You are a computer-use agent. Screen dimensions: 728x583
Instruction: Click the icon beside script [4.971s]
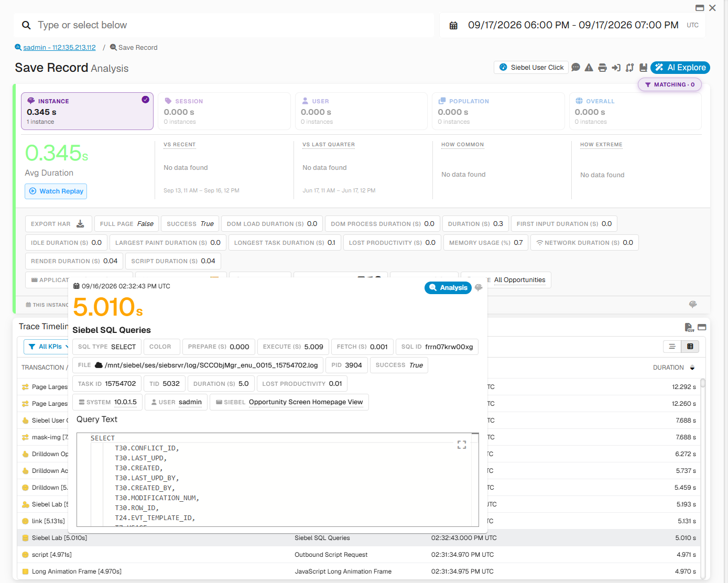[x=25, y=555]
